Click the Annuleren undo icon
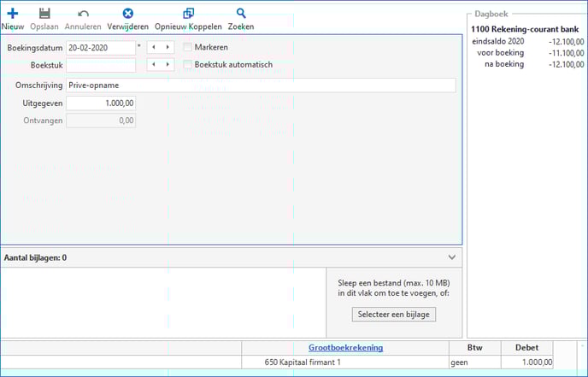Screen dimensions: 588x377 (83, 14)
